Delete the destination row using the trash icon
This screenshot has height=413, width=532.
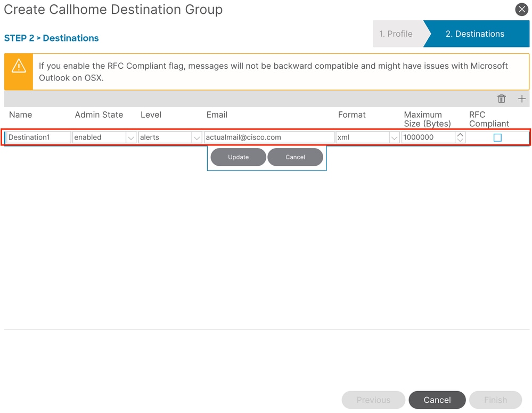point(501,99)
